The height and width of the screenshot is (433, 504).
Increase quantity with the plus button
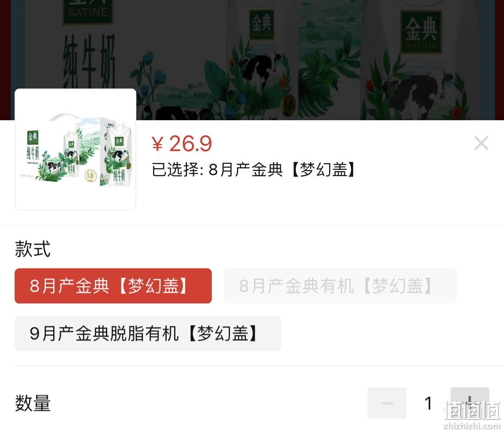470,403
